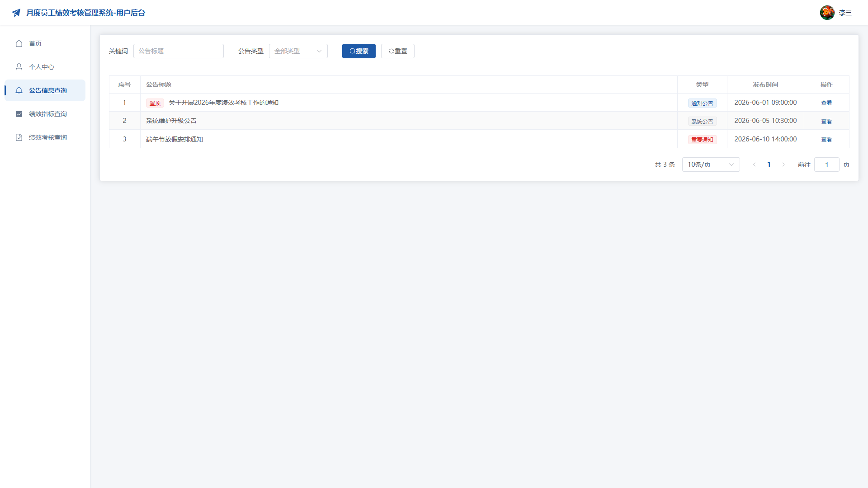868x488 pixels.
Task: Open the 个人中心 menu item
Action: [45, 67]
